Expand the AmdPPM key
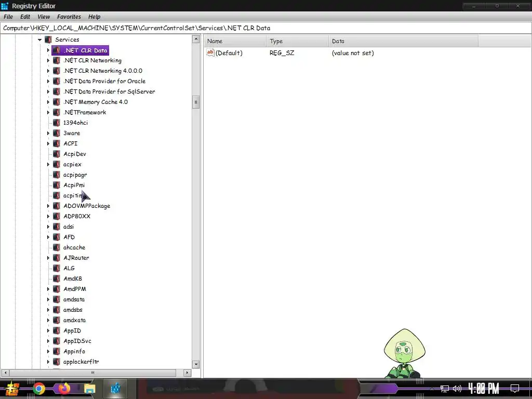Screen dimensions: 532x399 click(48, 289)
